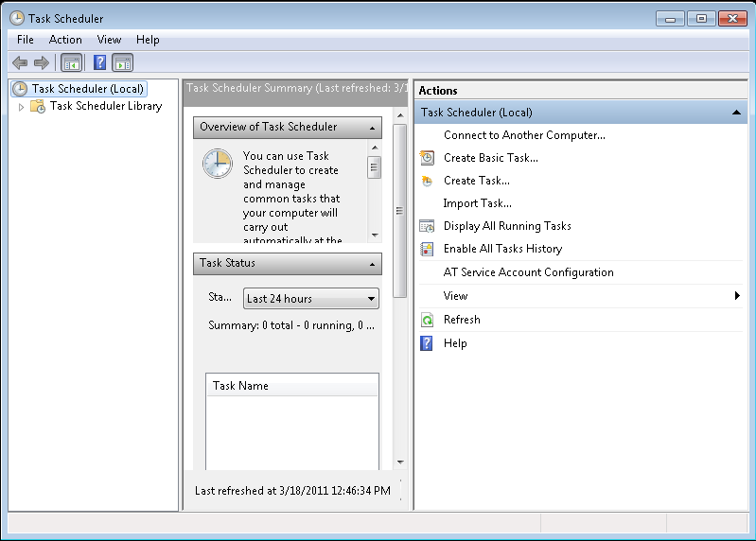This screenshot has height=541, width=756.
Task: Open the View submenu arrow in Actions
Action: (x=737, y=296)
